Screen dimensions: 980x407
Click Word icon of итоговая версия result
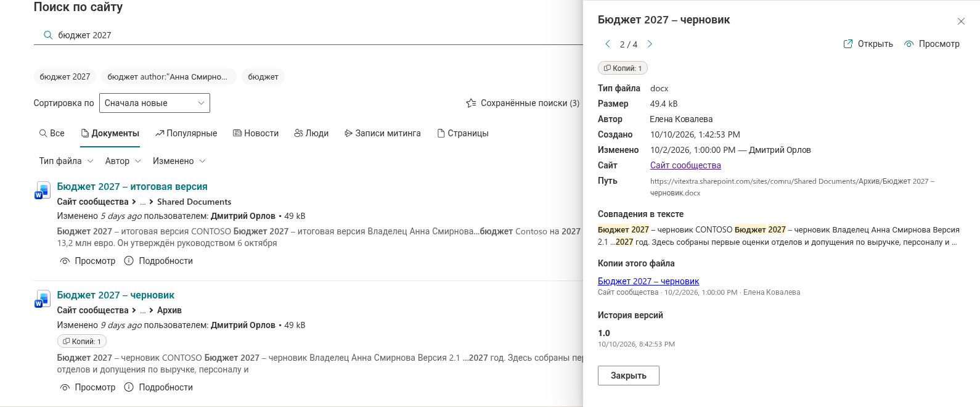click(43, 190)
